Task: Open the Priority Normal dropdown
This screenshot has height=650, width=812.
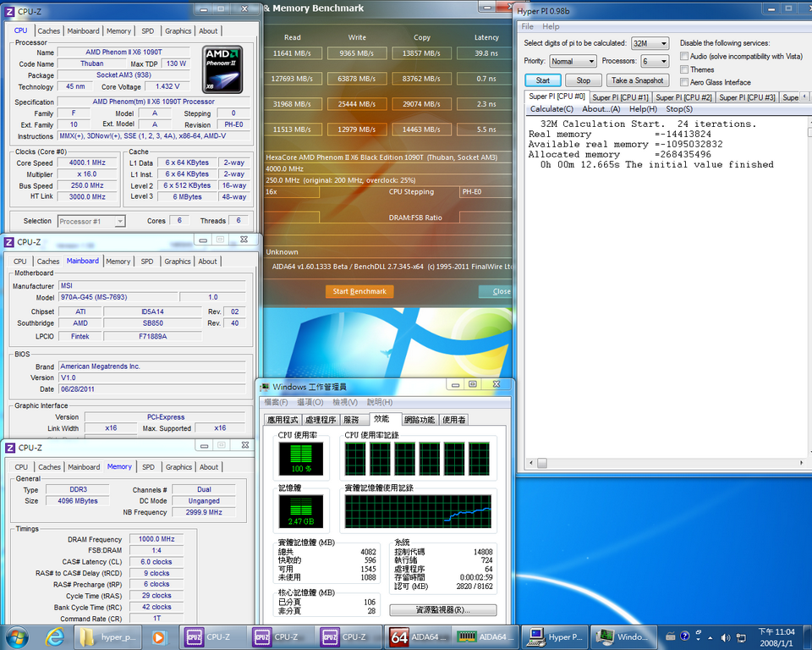Action: pyautogui.click(x=573, y=61)
